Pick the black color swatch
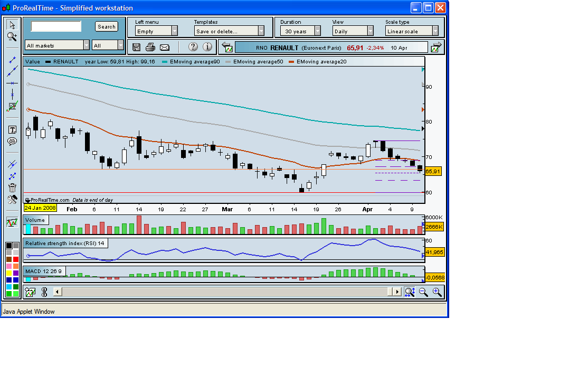This screenshot has width=588, height=384. (9, 246)
